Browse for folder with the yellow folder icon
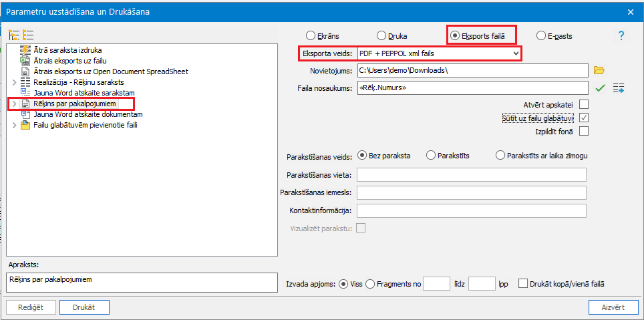This screenshot has height=320, width=644. pyautogui.click(x=599, y=70)
